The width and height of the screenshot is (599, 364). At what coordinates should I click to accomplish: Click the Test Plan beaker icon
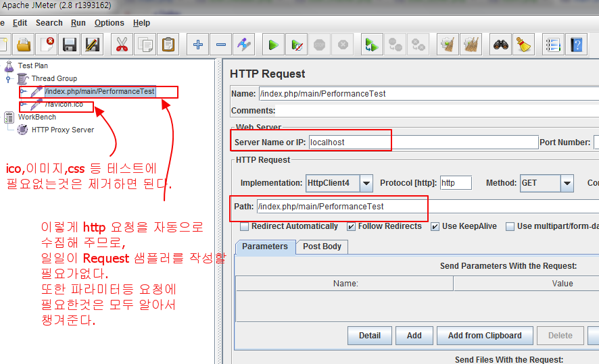click(9, 66)
